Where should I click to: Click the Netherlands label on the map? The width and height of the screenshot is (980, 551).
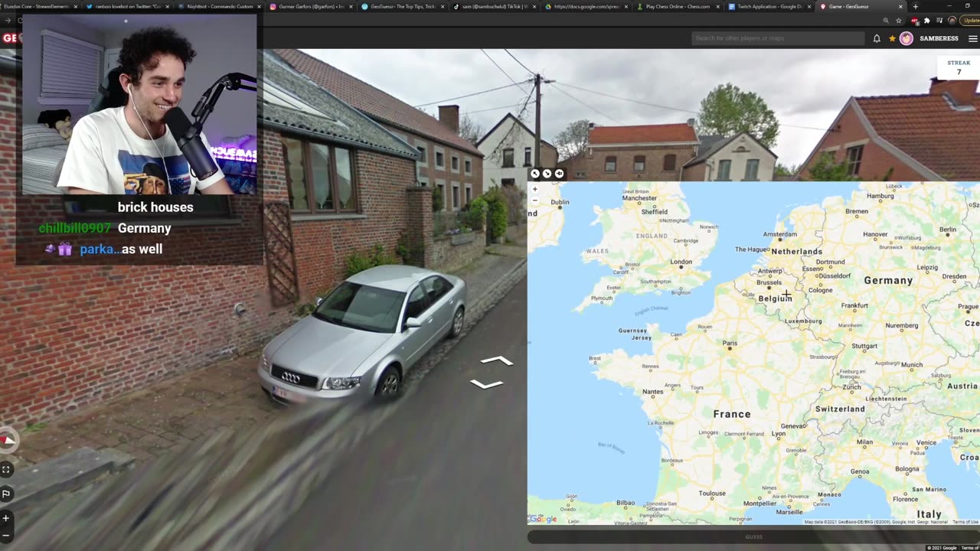click(796, 251)
